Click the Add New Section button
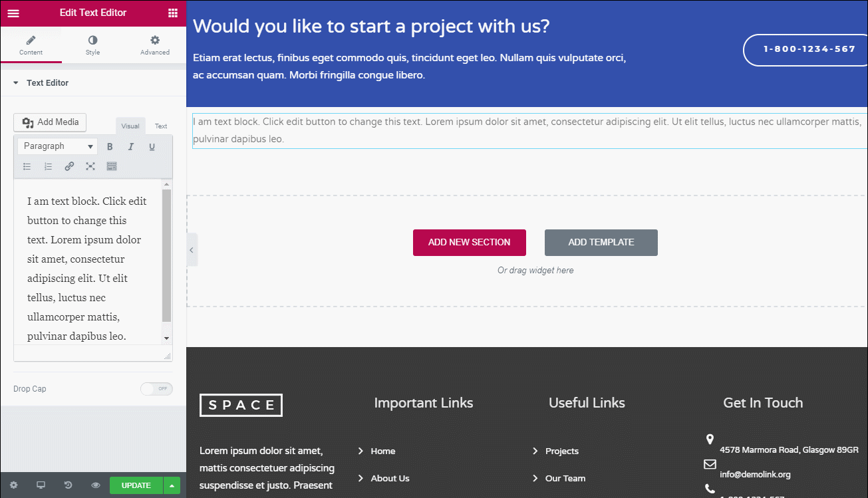This screenshot has height=498, width=868. coord(470,243)
